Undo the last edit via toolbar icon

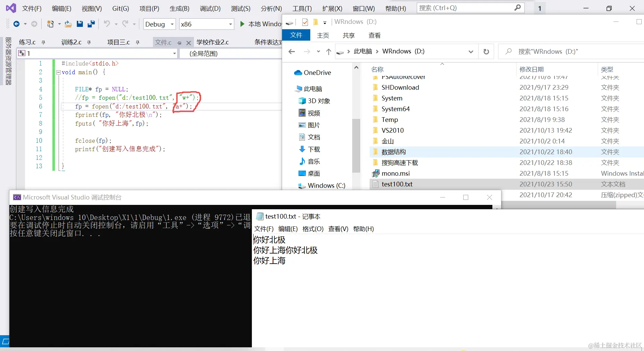(107, 24)
